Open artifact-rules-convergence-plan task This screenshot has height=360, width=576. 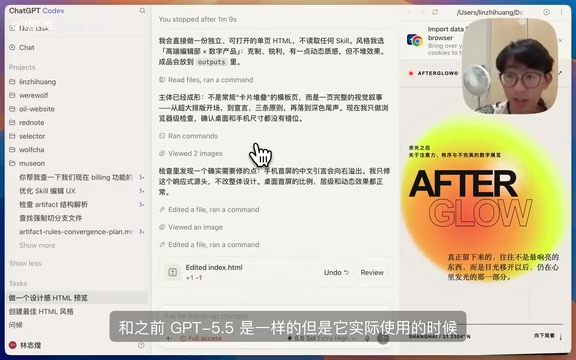click(x=76, y=232)
